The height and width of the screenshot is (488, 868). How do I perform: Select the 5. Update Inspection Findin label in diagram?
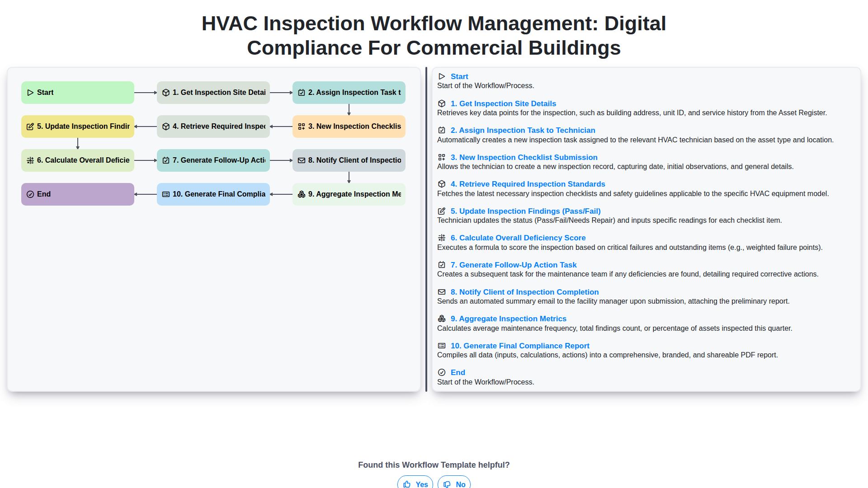84,127
